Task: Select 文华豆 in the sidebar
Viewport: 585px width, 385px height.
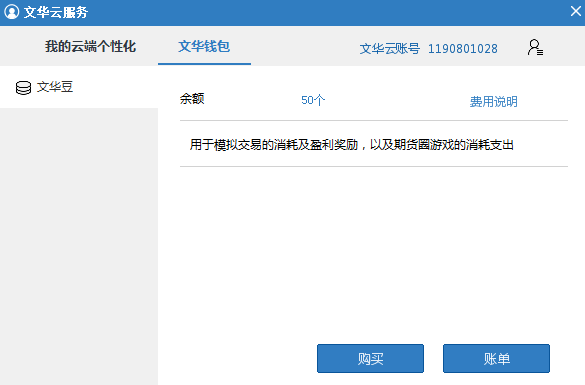Action: (x=79, y=87)
